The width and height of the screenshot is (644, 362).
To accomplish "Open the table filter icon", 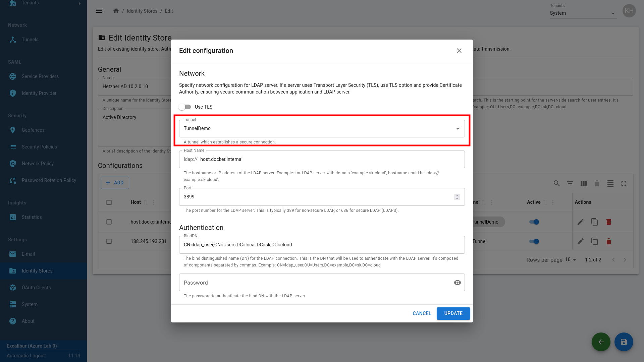I will tap(570, 183).
